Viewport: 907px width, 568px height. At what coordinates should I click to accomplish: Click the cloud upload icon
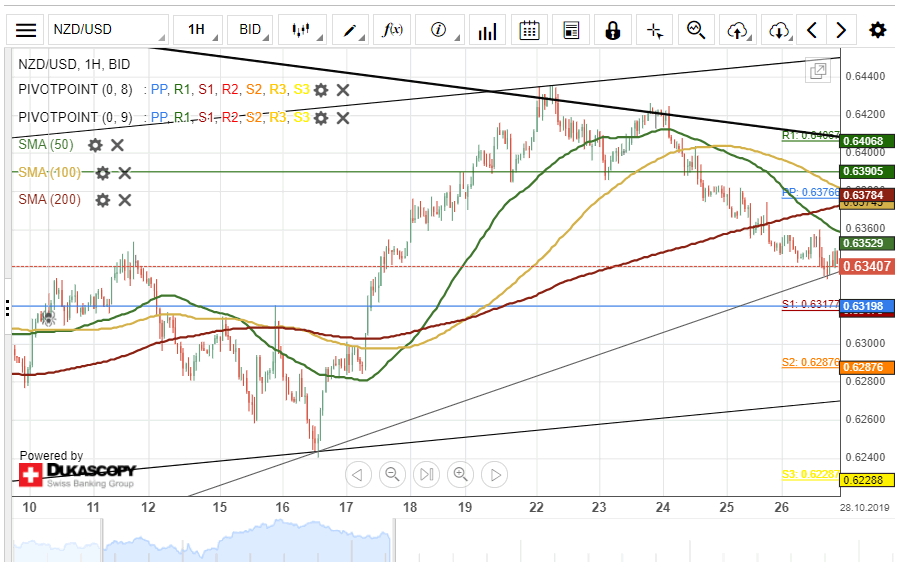(738, 30)
